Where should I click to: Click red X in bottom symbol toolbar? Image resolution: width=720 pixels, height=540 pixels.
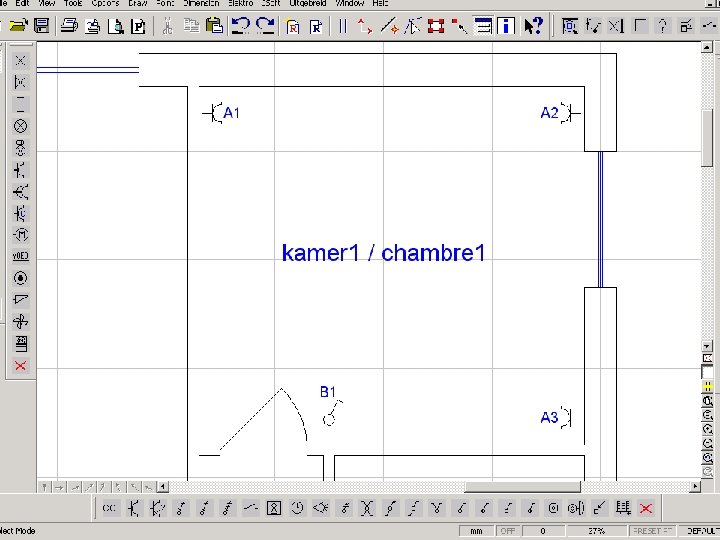pyautogui.click(x=646, y=508)
